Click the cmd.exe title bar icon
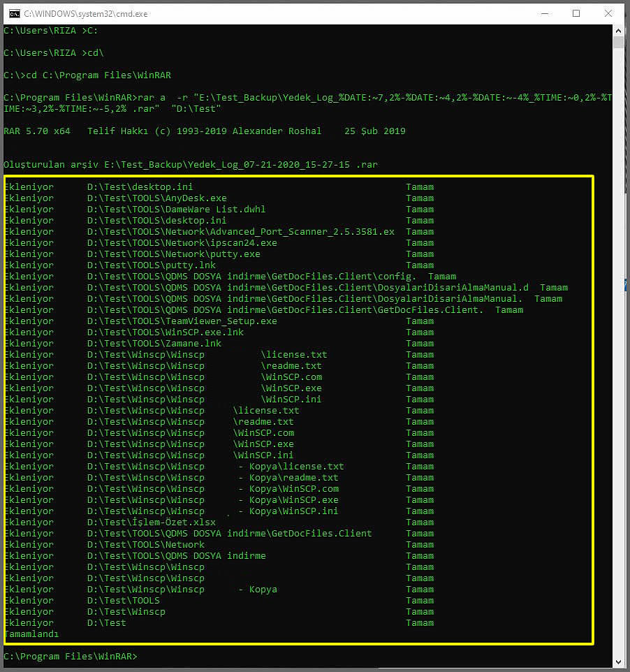Screen dimensions: 630x672 pyautogui.click(x=14, y=14)
